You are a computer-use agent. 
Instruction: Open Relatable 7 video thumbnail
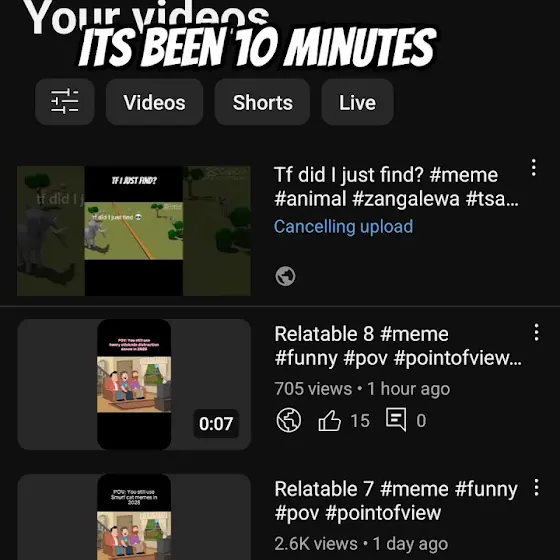point(134,517)
